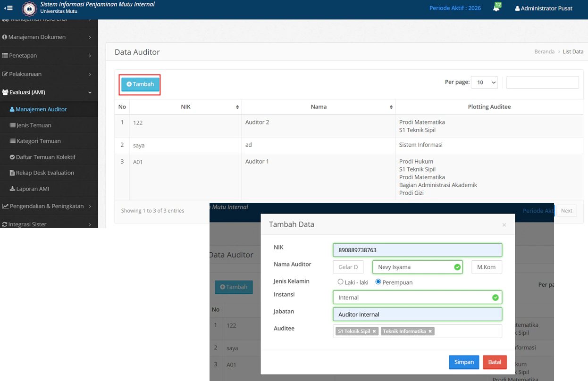Click the table search field
This screenshot has height=381, width=588.
point(543,82)
